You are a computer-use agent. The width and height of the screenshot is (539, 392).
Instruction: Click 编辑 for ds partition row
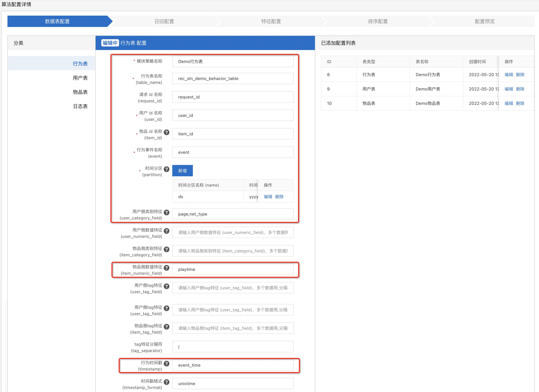268,197
